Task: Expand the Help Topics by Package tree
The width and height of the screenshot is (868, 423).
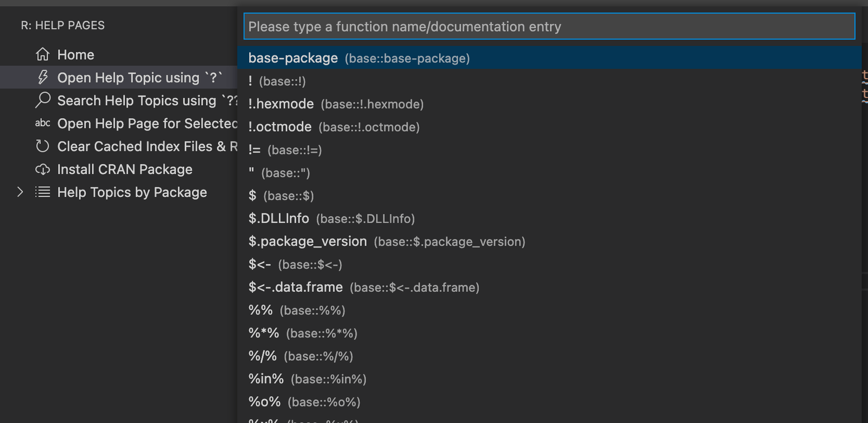Action: point(20,192)
